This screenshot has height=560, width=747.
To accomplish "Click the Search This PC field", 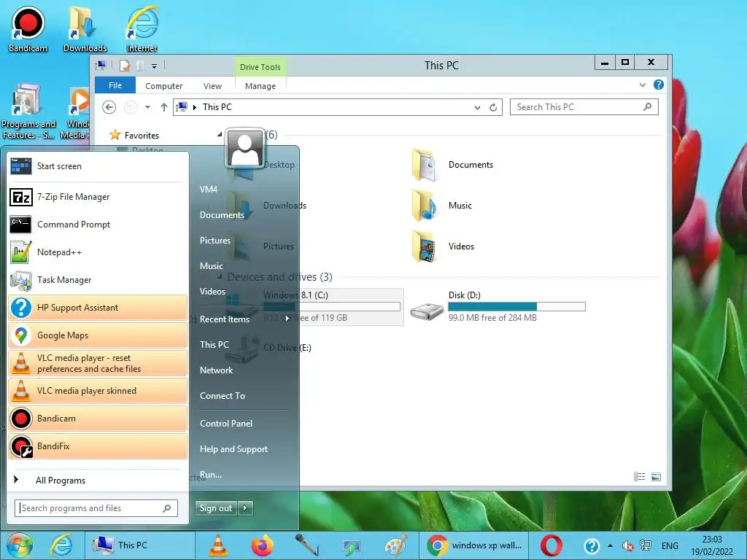I will (584, 107).
